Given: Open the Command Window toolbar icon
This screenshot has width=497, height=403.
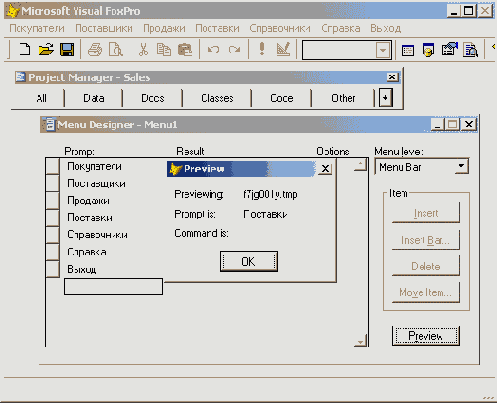Looking at the screenshot, I should click(x=408, y=50).
